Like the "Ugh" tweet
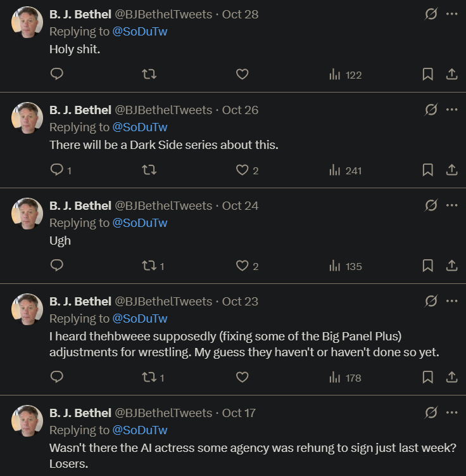Image resolution: width=466 pixels, height=476 pixels. [242, 266]
